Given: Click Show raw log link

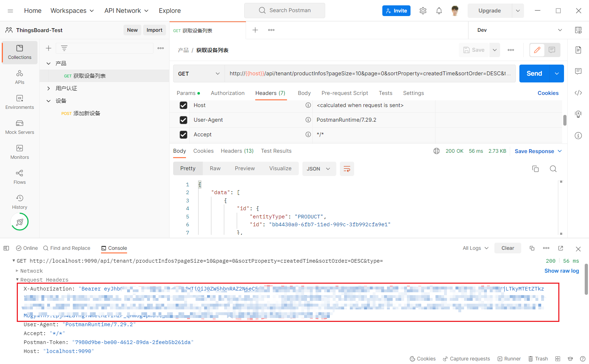Looking at the screenshot, I should pos(562,271).
